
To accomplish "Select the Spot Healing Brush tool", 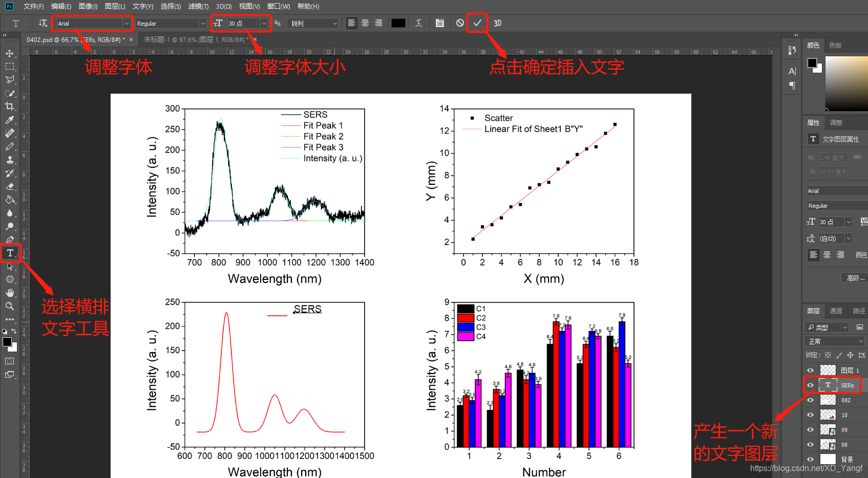I will pyautogui.click(x=10, y=133).
